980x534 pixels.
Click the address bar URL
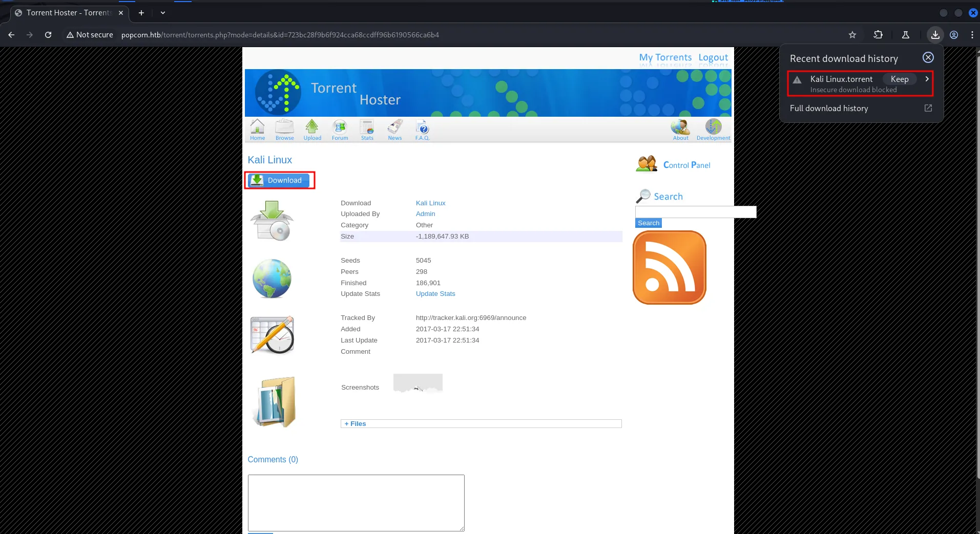click(280, 35)
